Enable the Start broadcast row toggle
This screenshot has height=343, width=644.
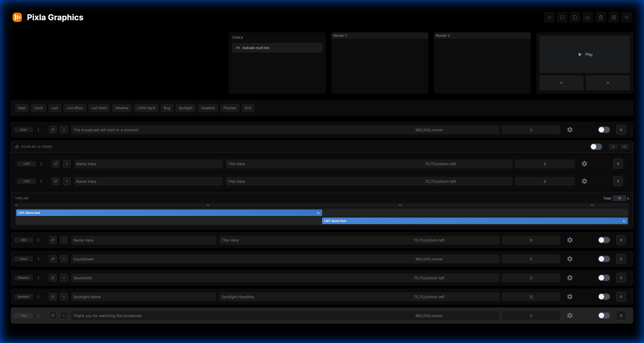coord(604,130)
